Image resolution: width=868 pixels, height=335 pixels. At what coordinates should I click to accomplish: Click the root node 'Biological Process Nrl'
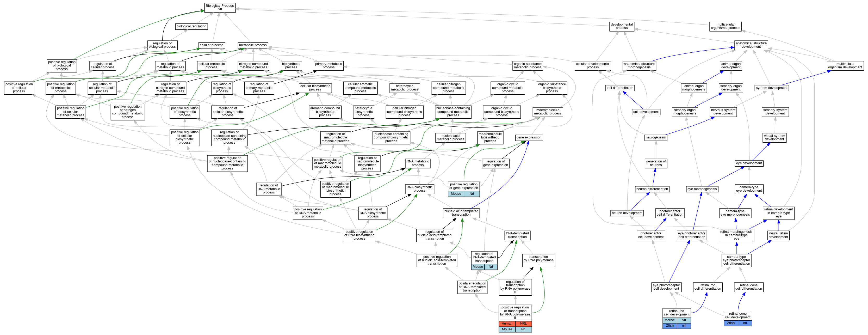(220, 7)
